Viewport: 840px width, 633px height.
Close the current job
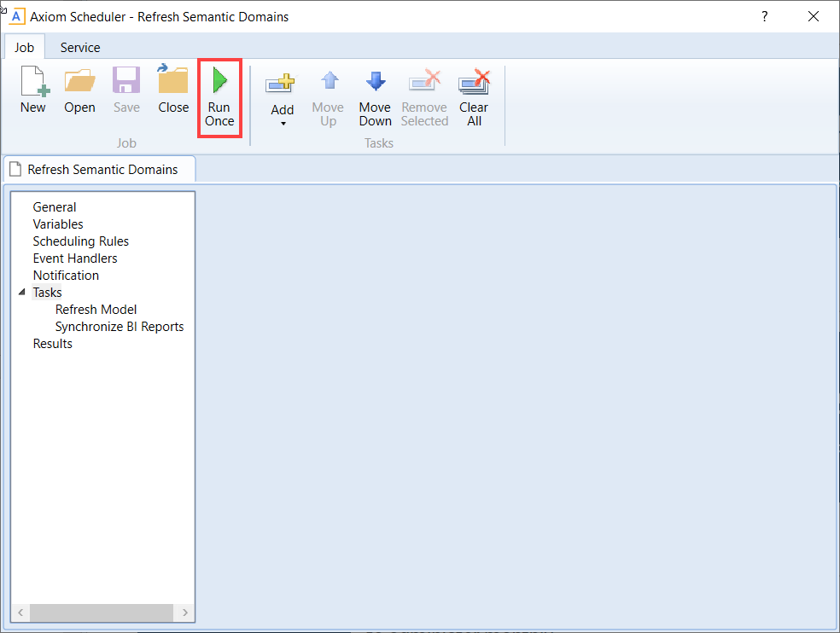pyautogui.click(x=173, y=90)
